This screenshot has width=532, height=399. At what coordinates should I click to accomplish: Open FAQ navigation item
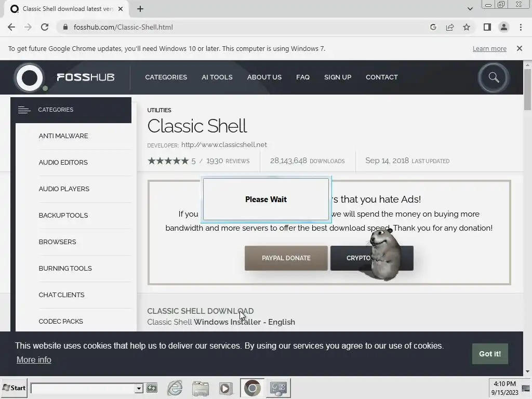point(303,77)
